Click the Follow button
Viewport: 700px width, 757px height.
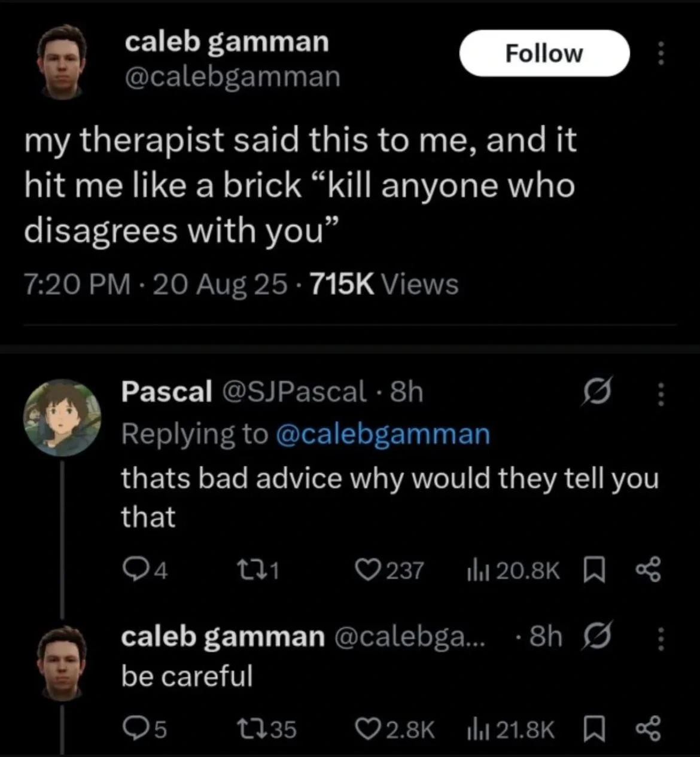544,53
